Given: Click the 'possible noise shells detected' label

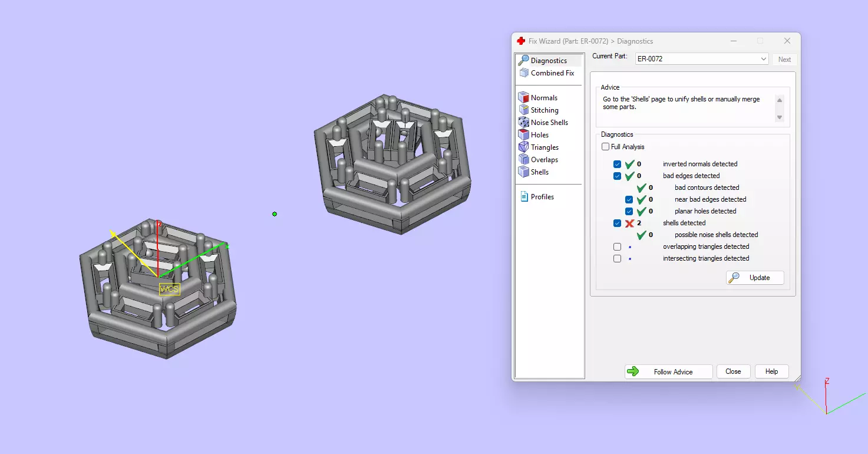Looking at the screenshot, I should pyautogui.click(x=716, y=235).
